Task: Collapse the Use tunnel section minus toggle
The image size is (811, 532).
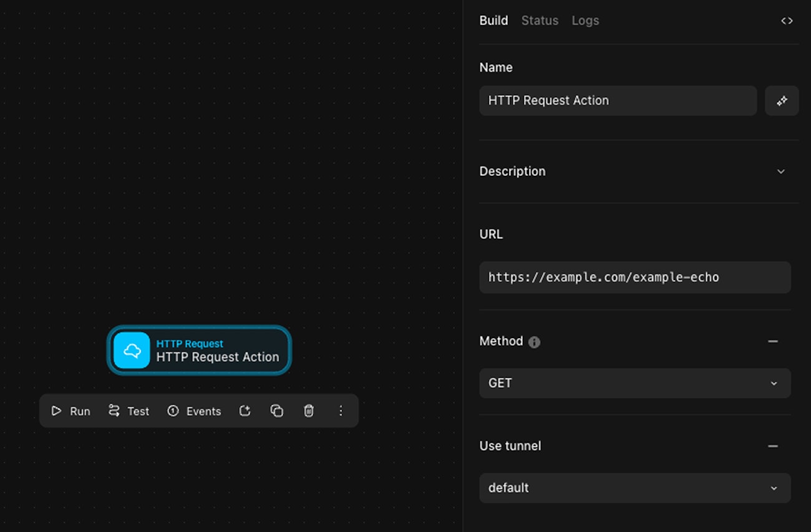Action: click(x=773, y=446)
